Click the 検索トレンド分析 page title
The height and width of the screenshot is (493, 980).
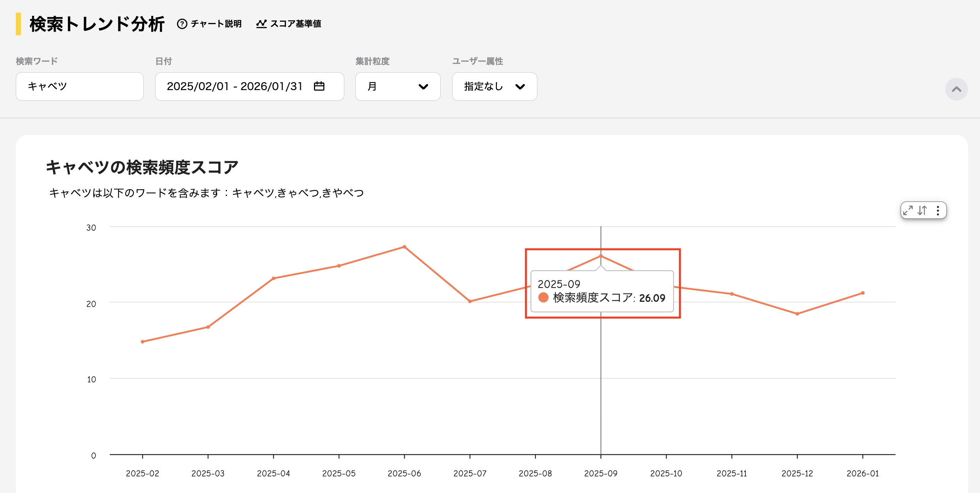click(x=97, y=24)
